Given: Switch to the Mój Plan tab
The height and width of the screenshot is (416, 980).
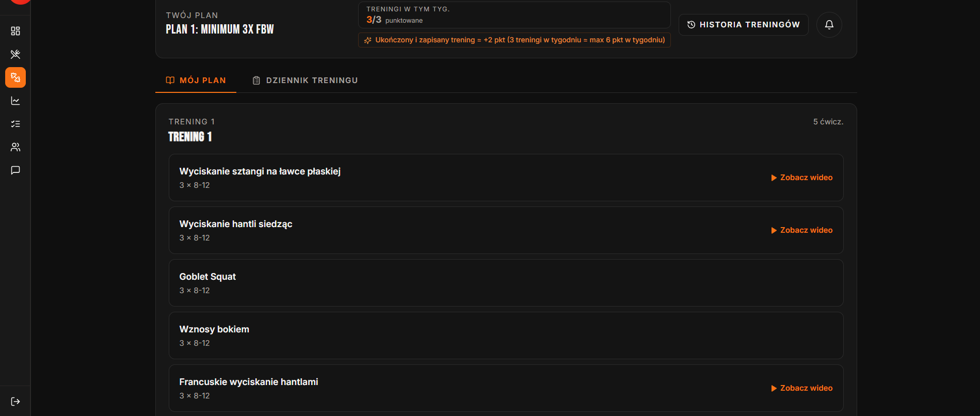Looking at the screenshot, I should pos(196,81).
